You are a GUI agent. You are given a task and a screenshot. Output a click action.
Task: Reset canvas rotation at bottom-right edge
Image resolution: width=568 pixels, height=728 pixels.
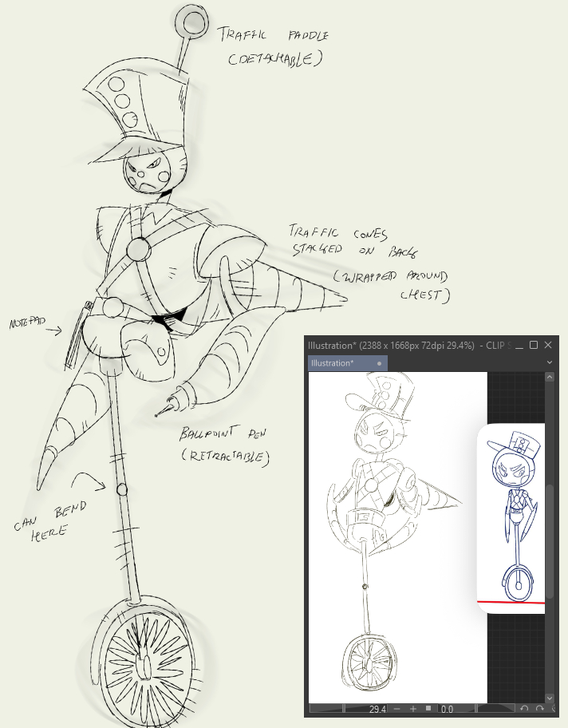(553, 709)
